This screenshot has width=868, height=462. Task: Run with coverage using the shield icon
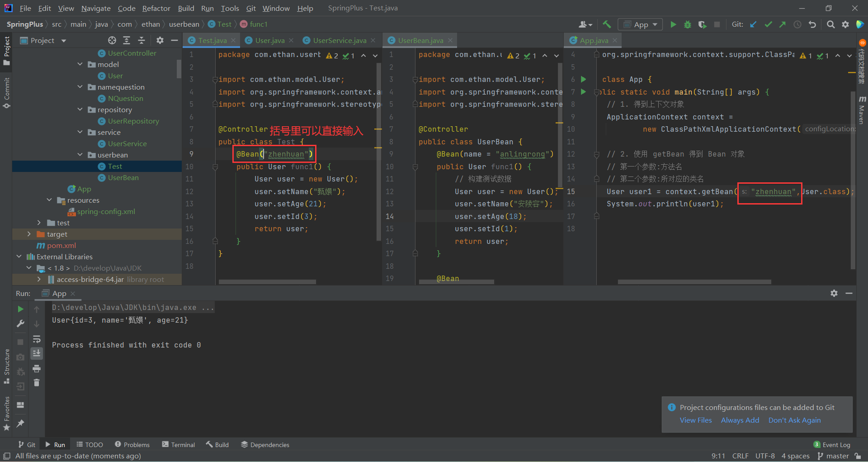tap(702, 24)
